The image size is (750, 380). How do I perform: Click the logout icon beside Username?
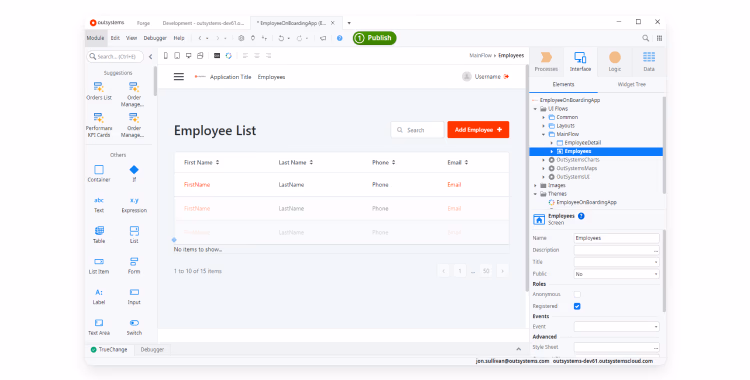coord(507,77)
